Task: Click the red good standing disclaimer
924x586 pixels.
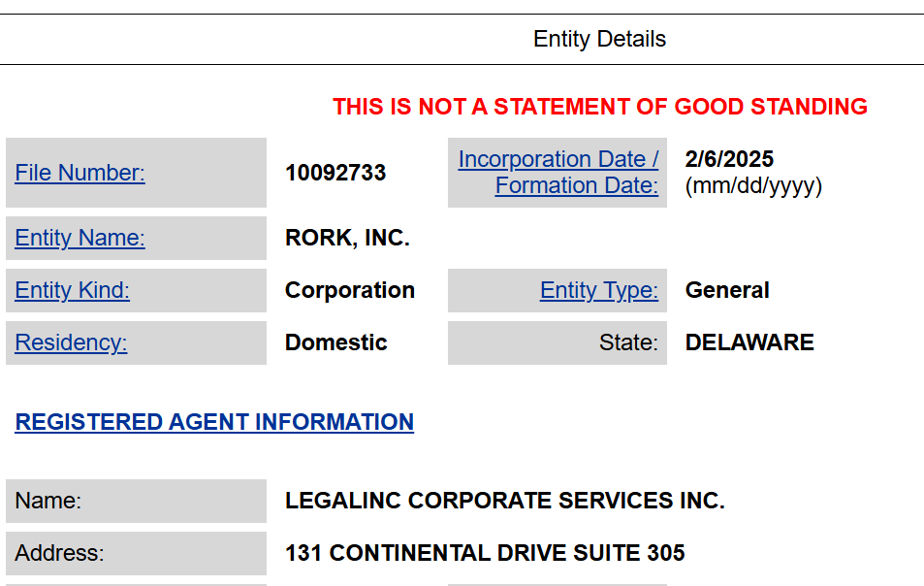Action: [599, 107]
